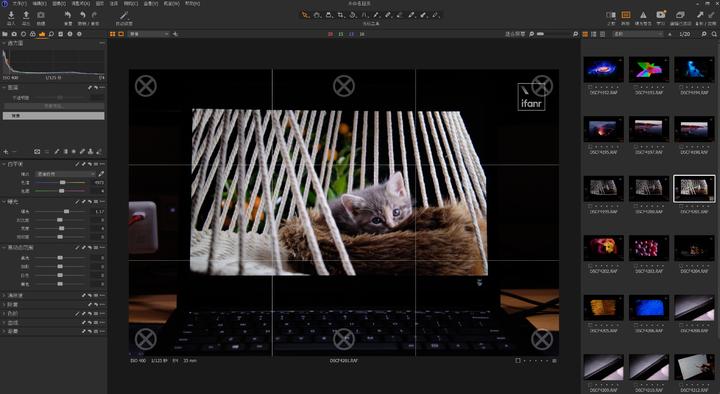
Task: Click the Kelvin temperature value field
Action: (98, 183)
